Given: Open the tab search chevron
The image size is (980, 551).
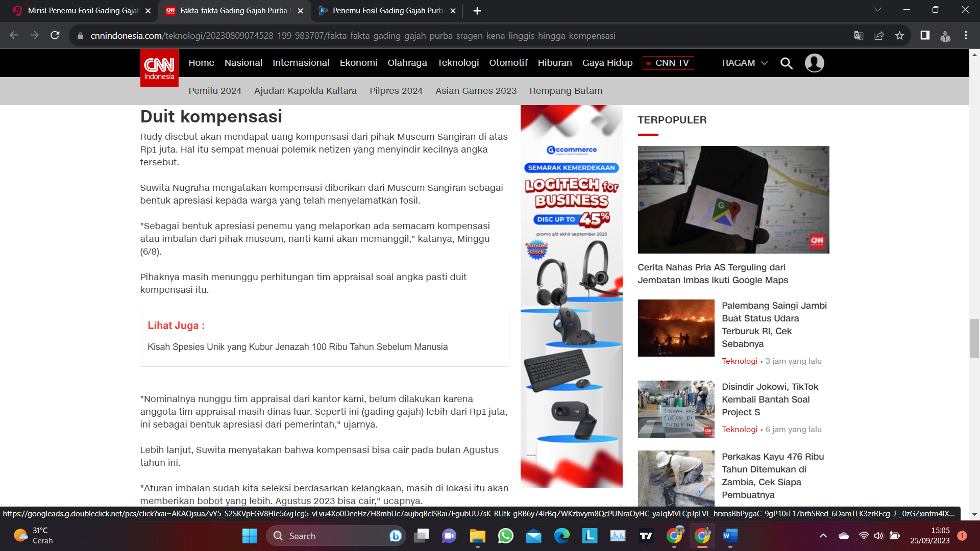Looking at the screenshot, I should pos(877,9).
